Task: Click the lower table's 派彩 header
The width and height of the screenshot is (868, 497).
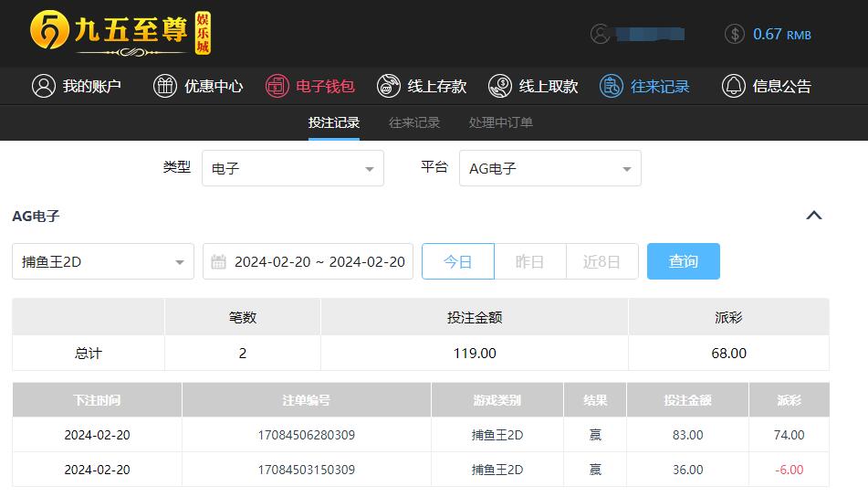Action: click(x=789, y=400)
